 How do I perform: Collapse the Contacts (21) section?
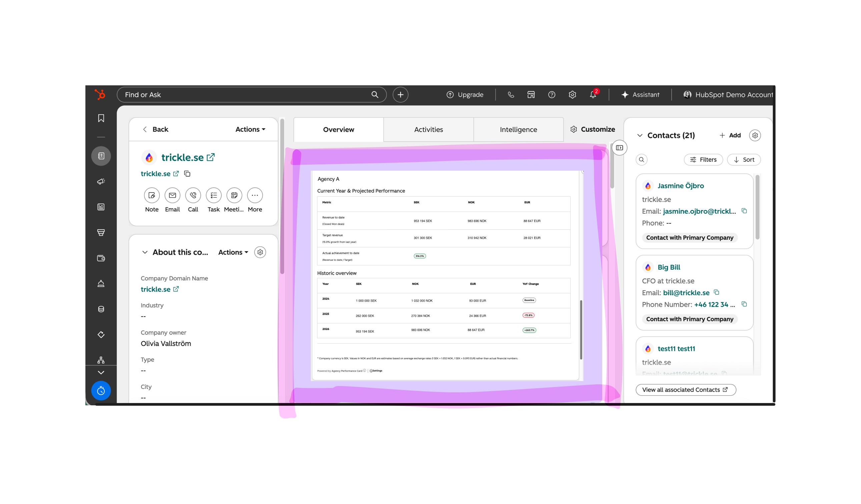pyautogui.click(x=640, y=136)
